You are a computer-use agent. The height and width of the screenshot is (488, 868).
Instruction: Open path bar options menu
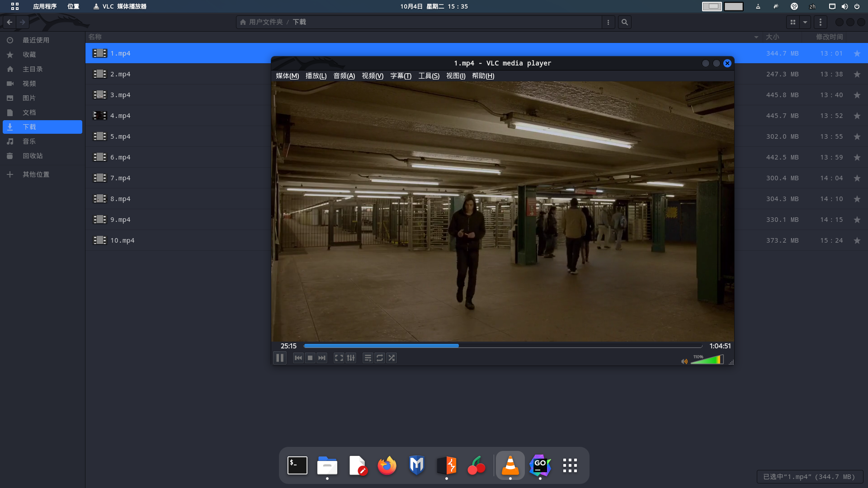[x=609, y=22]
